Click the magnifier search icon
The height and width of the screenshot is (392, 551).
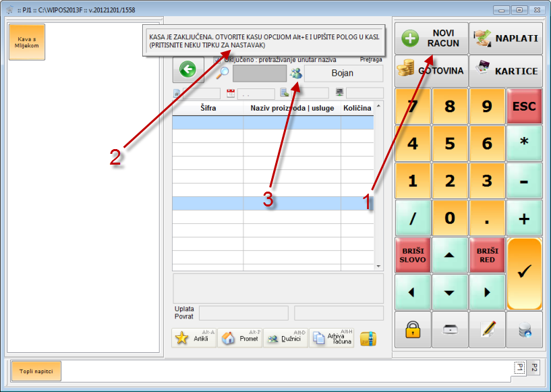coord(223,74)
